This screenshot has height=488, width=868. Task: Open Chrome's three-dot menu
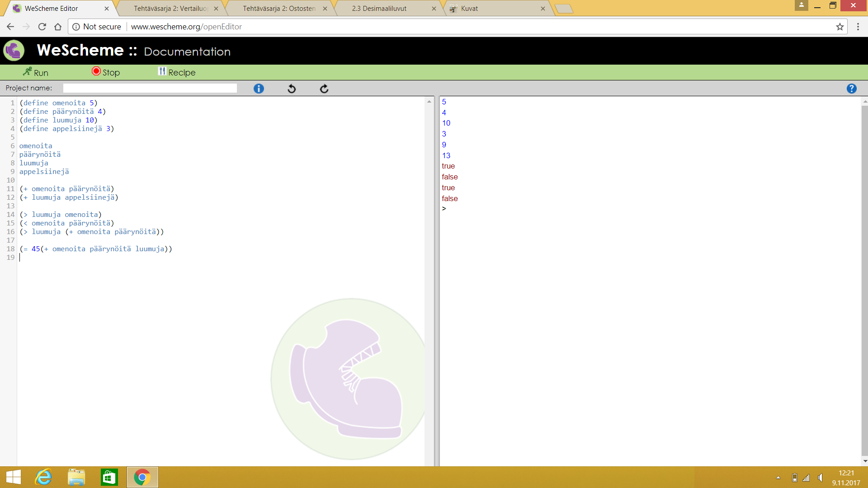coord(858,27)
